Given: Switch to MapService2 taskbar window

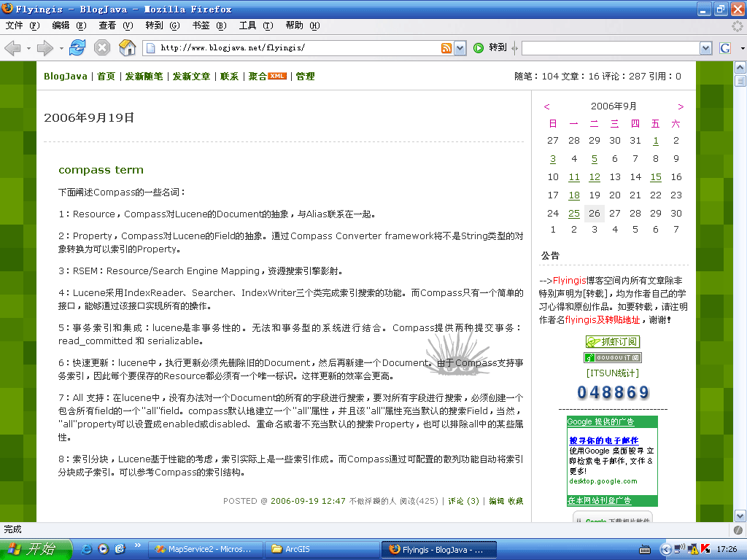Looking at the screenshot, I should click(x=206, y=550).
